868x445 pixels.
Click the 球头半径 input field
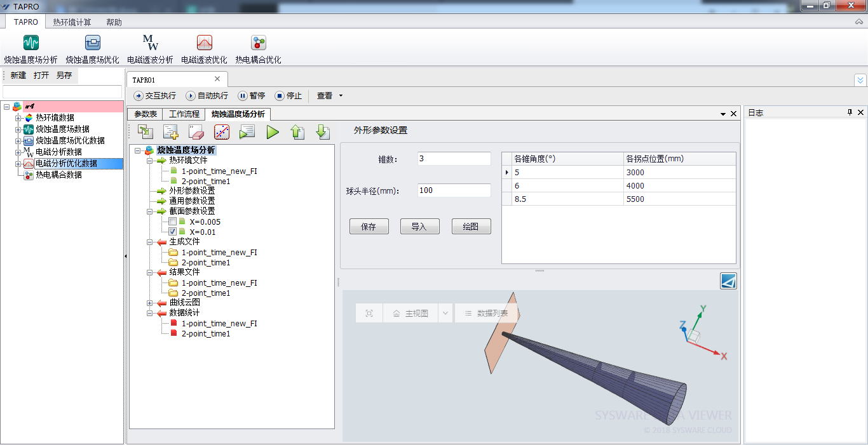[454, 190]
